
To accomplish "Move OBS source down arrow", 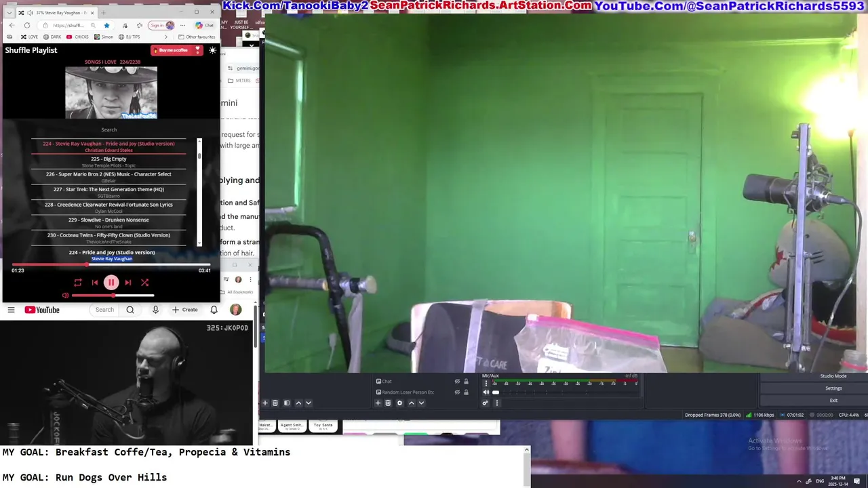I will (x=421, y=403).
